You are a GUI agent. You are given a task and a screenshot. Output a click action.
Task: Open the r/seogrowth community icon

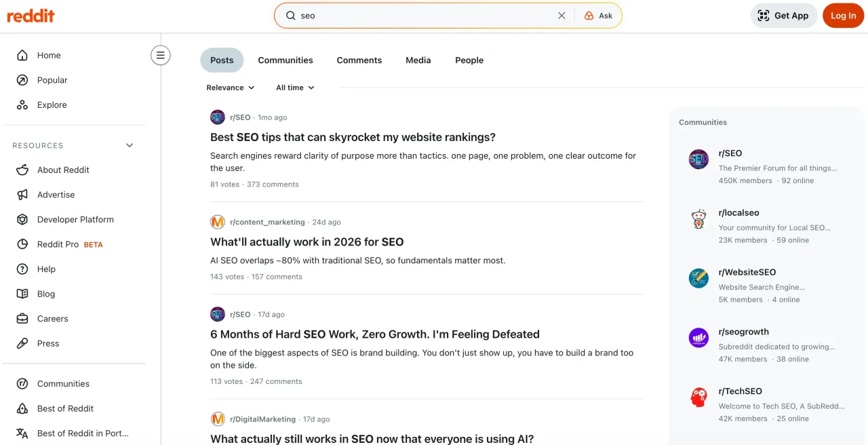coord(698,338)
